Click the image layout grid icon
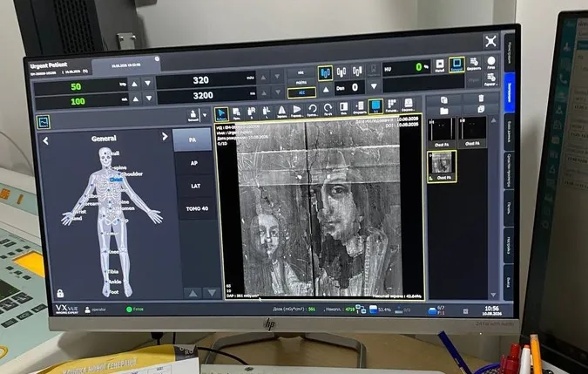 click(391, 105)
